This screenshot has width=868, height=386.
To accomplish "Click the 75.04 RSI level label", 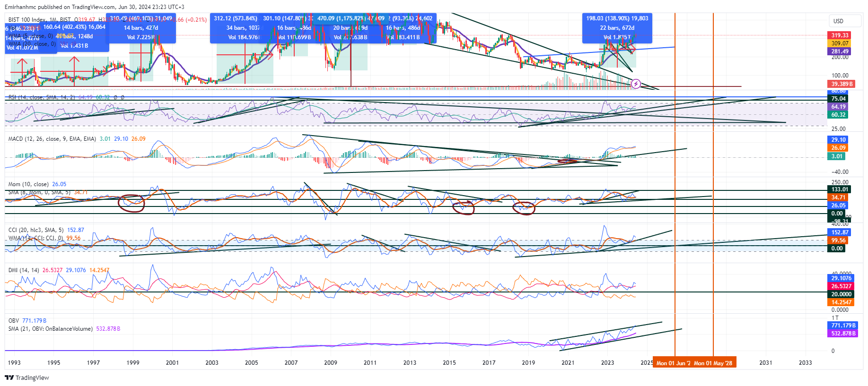I will coord(839,99).
